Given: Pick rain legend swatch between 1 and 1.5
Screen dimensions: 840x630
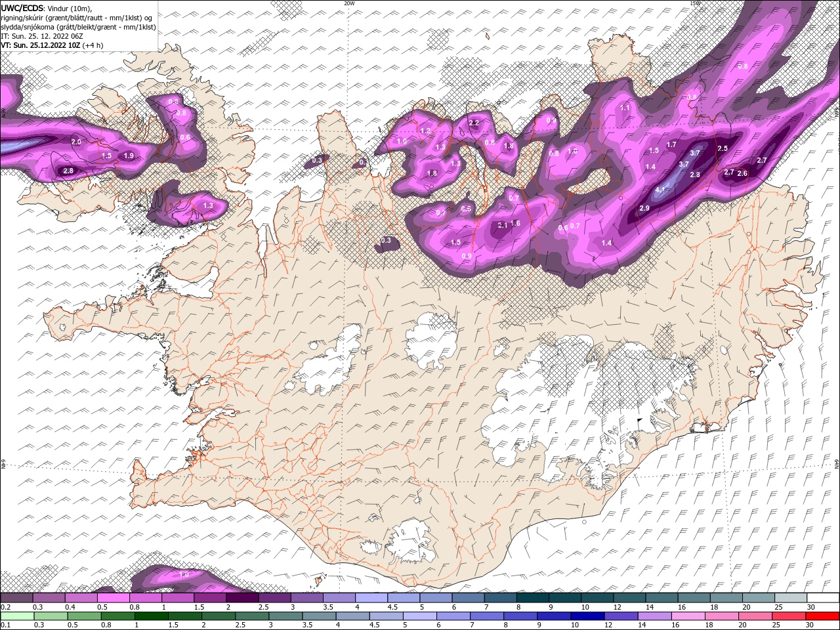Looking at the screenshot, I should tap(152, 616).
